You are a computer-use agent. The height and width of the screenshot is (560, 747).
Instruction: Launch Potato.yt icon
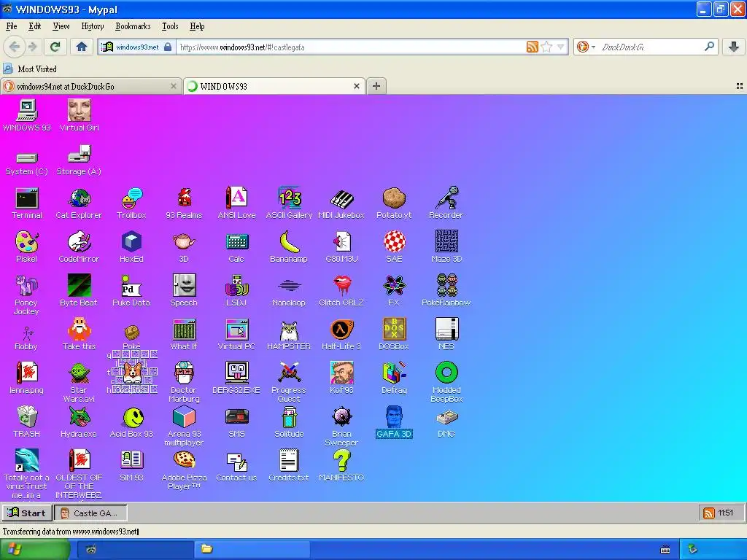394,203
